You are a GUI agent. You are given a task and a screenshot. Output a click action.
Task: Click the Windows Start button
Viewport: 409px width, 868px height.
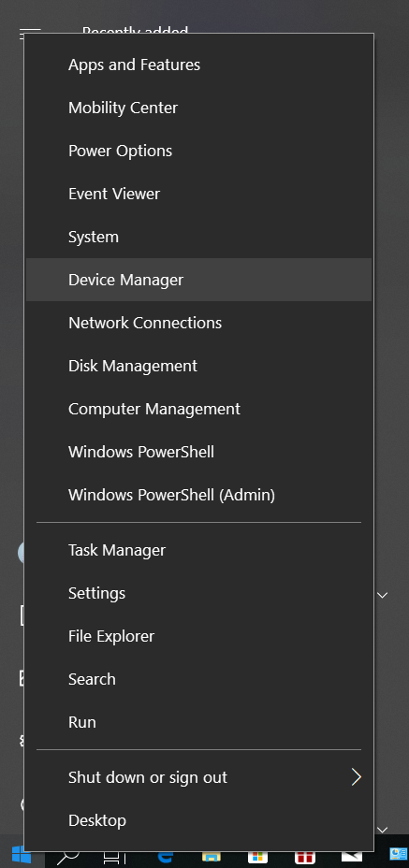[22, 855]
